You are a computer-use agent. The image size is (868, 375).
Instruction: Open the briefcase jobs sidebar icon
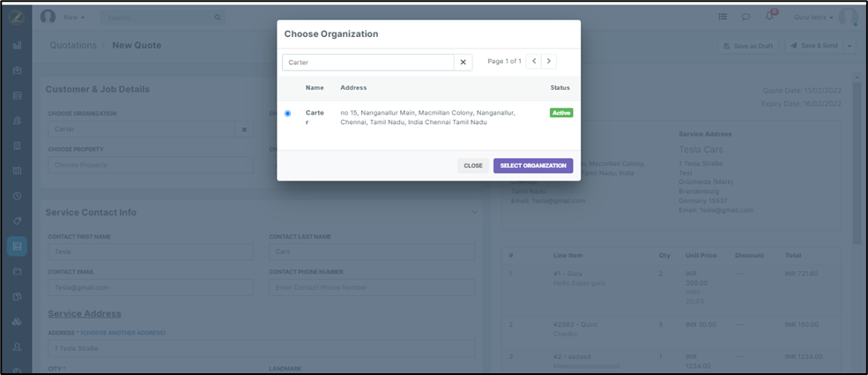(x=17, y=70)
